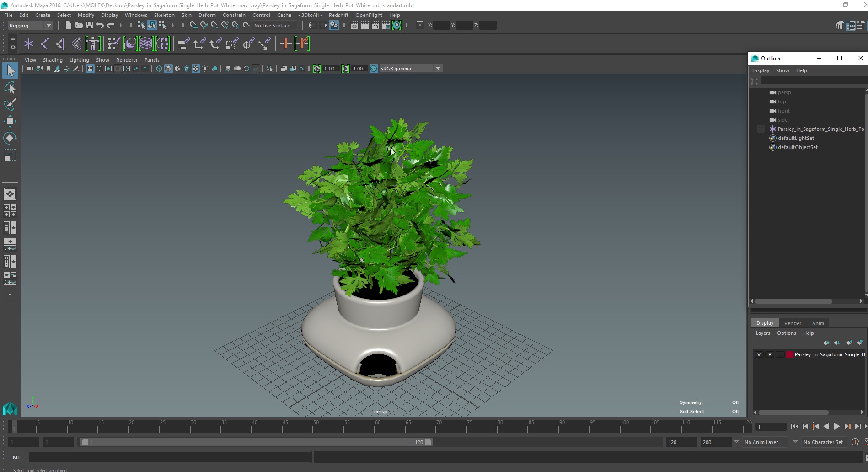Open the Rigging menu set dropdown
The width and height of the screenshot is (868, 472).
30,26
